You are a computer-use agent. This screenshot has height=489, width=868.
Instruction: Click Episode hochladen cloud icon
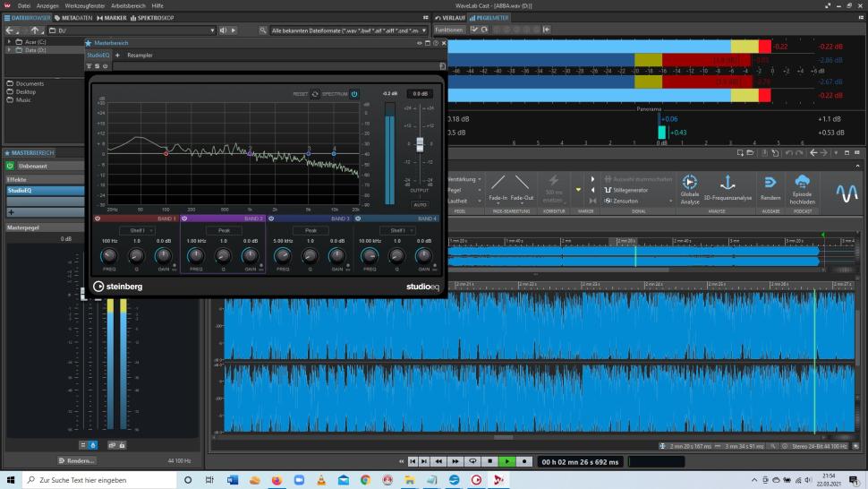(802, 183)
